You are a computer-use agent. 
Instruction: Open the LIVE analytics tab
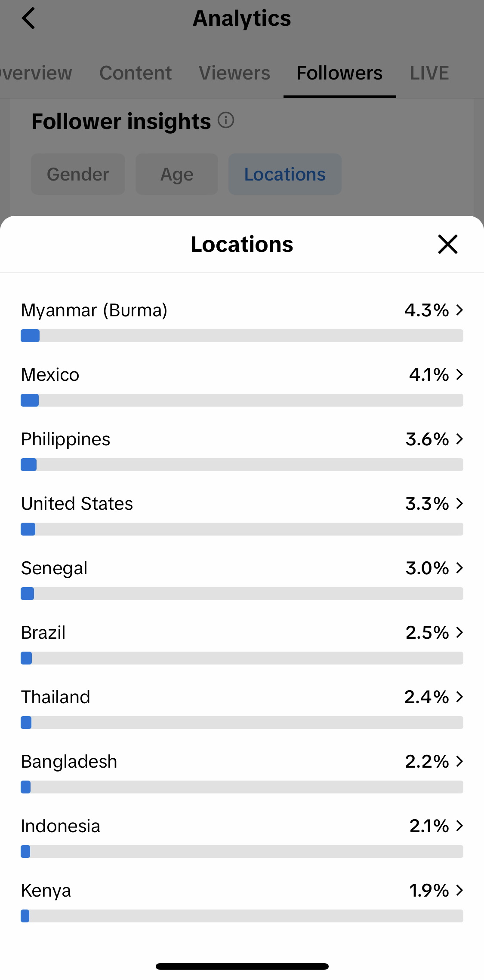click(429, 73)
